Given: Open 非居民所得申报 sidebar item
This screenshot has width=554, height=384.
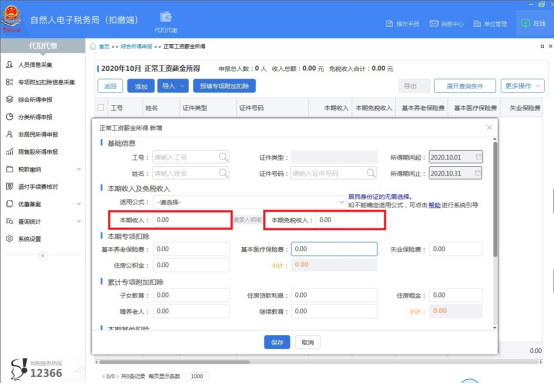Looking at the screenshot, I should tap(38, 134).
